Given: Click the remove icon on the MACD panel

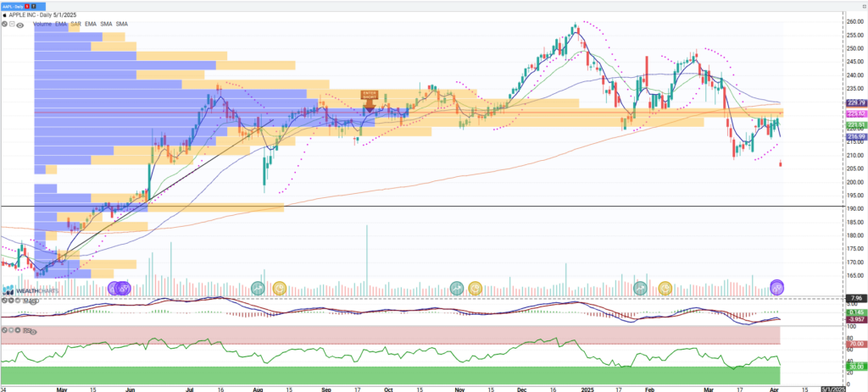Looking at the screenshot, I should pos(4,301).
